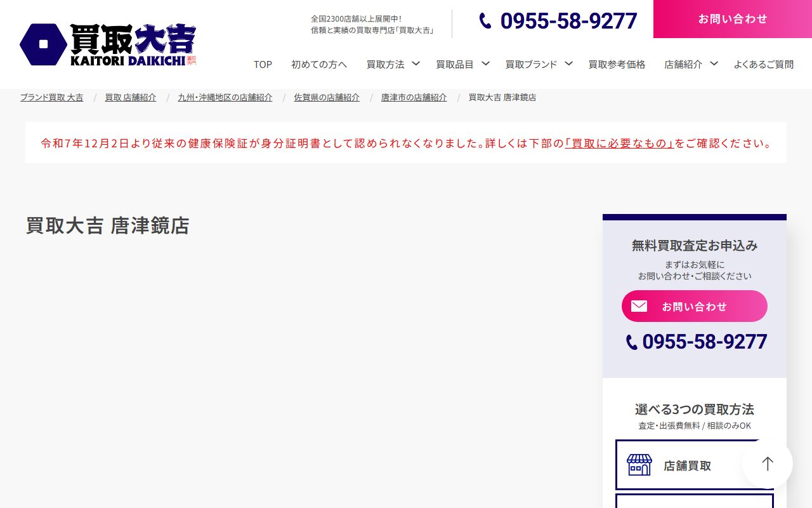812x508 pixels.
Task: Click the 全国2300店舗以上展開中！ tagline
Action: [x=357, y=18]
